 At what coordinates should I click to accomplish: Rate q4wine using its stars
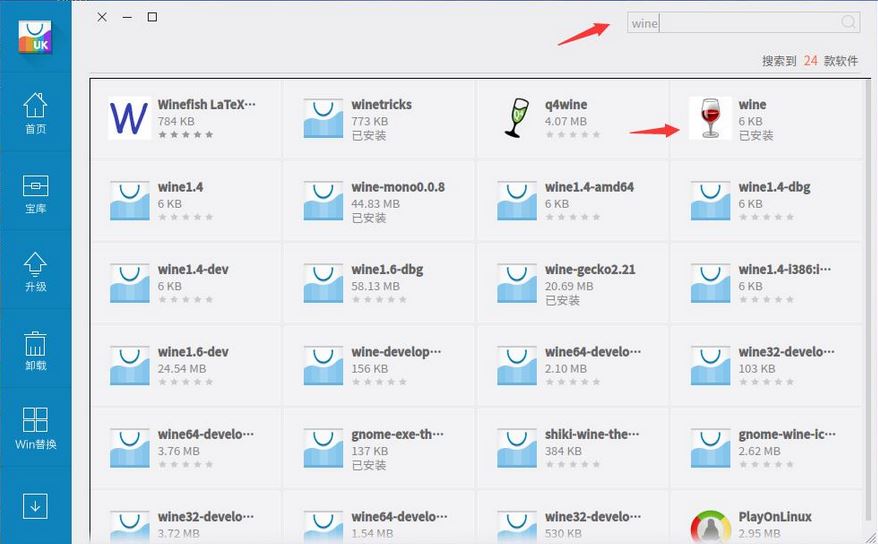[x=572, y=134]
